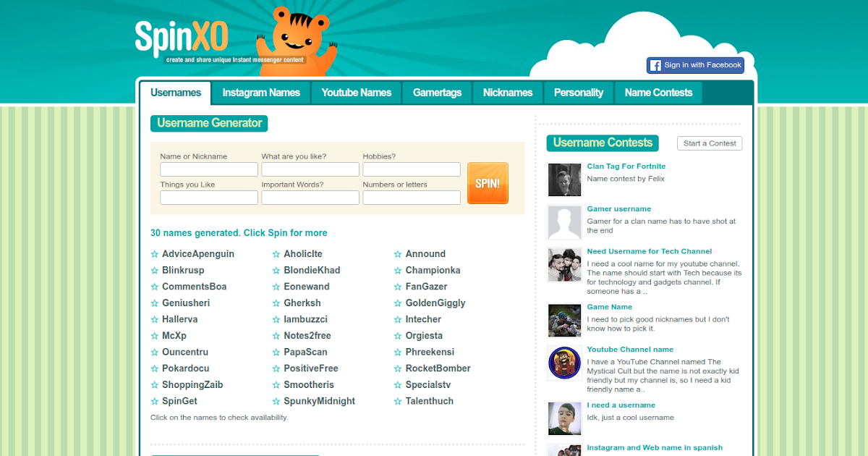Click the orange SPIN! button
The height and width of the screenshot is (456, 868).
488,183
